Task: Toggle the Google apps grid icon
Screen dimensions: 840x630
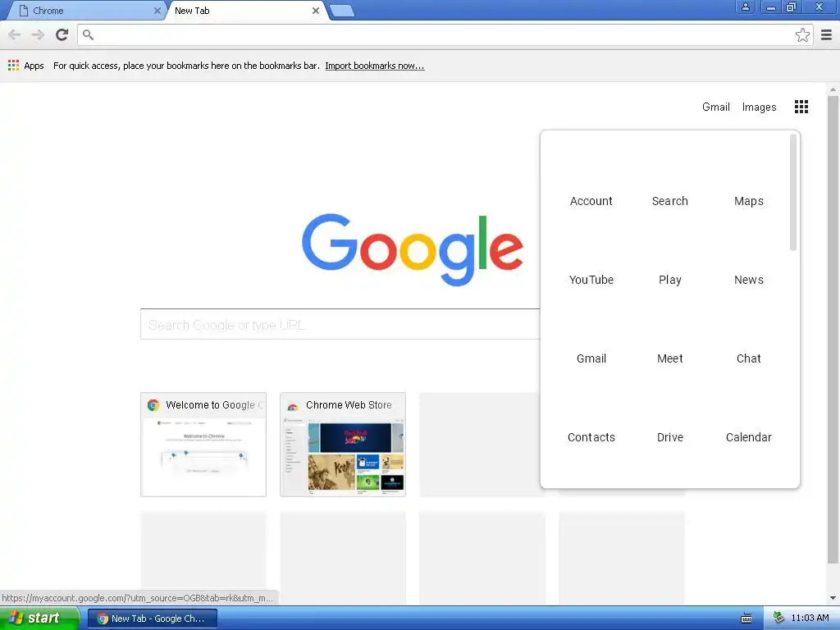Action: click(x=801, y=107)
